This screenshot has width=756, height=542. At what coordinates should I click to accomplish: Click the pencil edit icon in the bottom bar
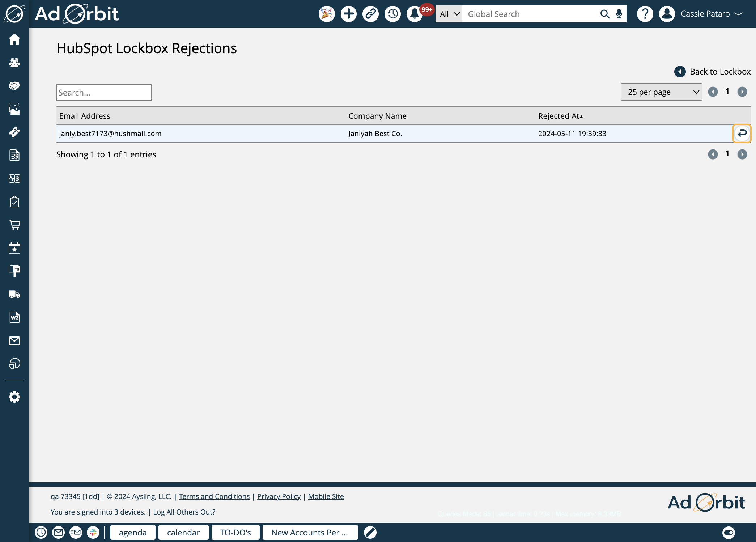(x=370, y=532)
